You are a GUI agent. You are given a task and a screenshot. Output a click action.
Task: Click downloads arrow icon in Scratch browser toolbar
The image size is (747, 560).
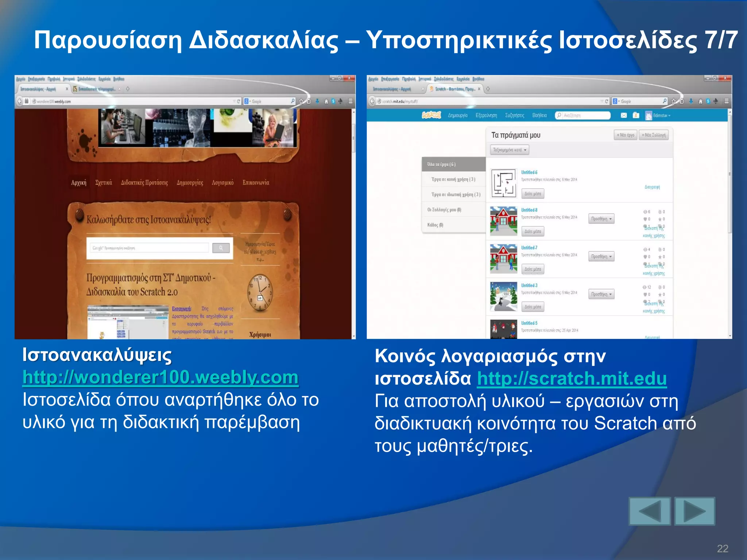[x=691, y=101]
